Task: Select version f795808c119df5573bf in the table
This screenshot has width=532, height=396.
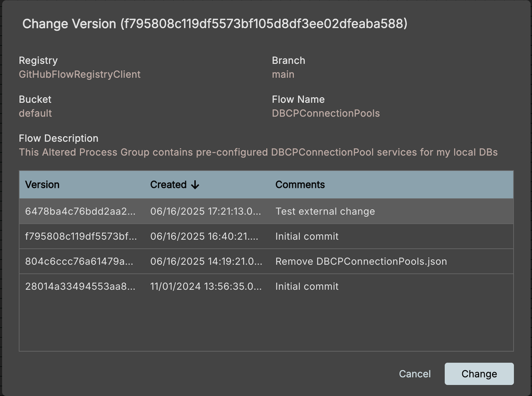Action: coord(81,236)
